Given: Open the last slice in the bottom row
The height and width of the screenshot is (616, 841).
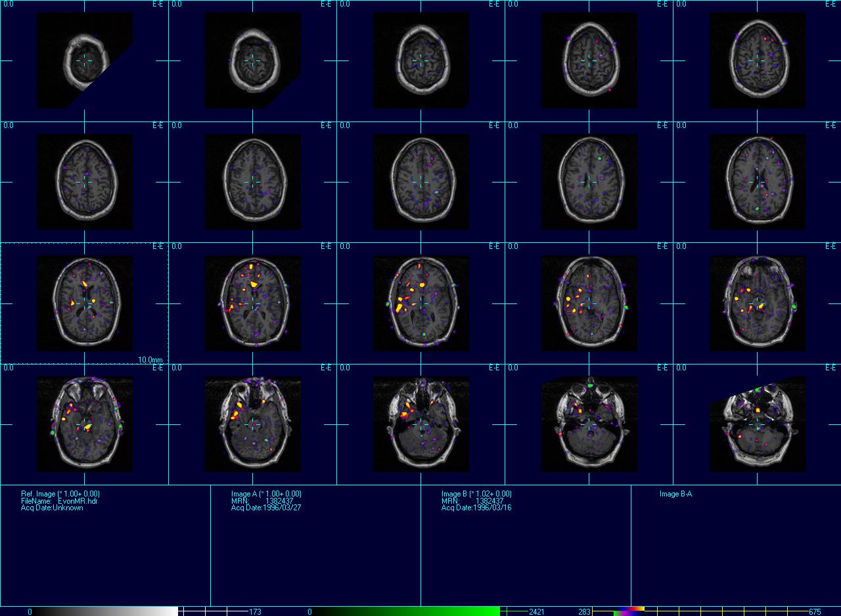Looking at the screenshot, I should (757, 424).
